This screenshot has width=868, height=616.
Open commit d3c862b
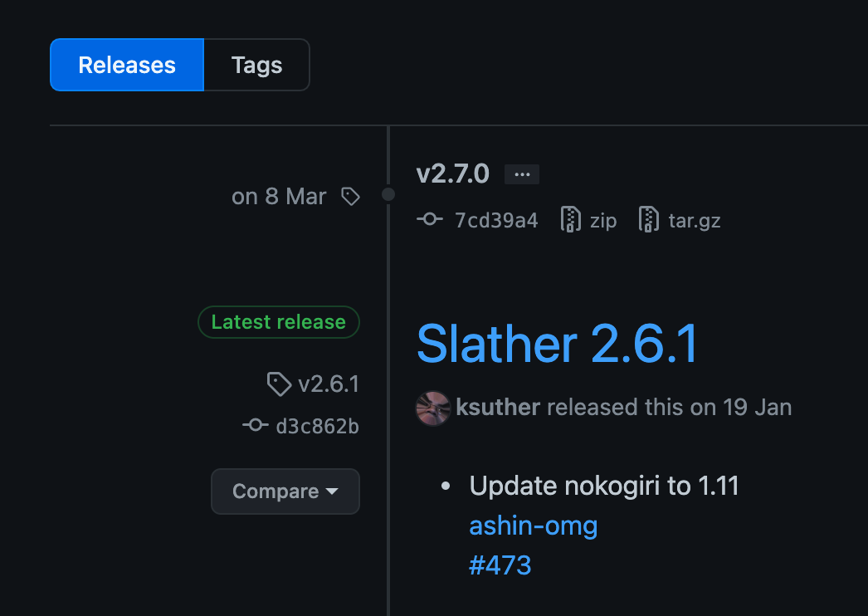coord(317,426)
